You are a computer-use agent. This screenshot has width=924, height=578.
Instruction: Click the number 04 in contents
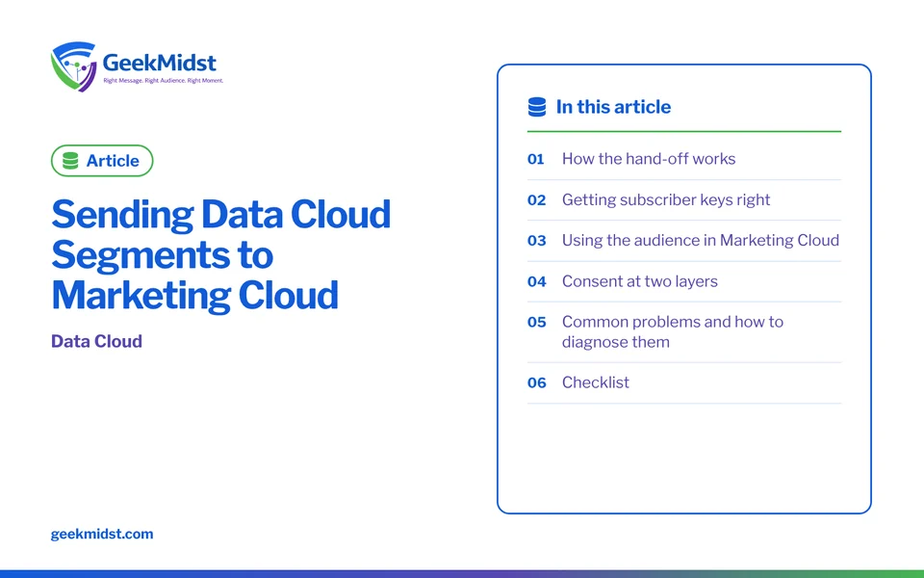coord(536,282)
